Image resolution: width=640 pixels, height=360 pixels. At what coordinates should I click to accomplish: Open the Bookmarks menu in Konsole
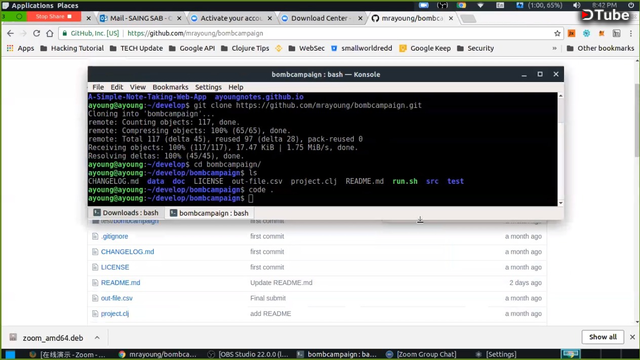pos(170,87)
